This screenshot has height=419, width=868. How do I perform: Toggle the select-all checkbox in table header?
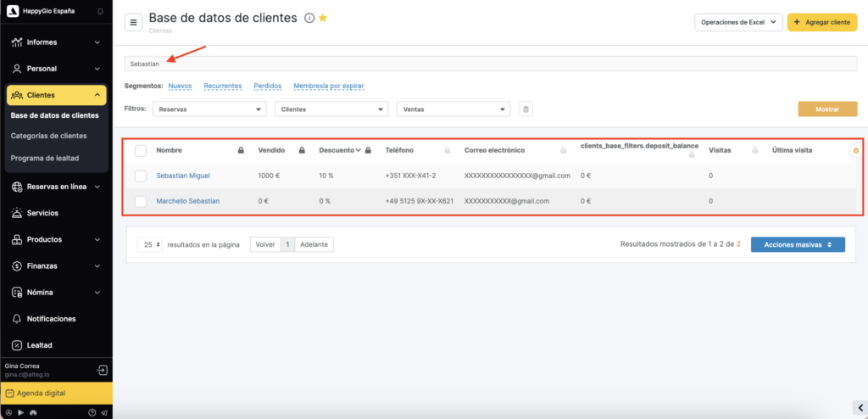(141, 150)
